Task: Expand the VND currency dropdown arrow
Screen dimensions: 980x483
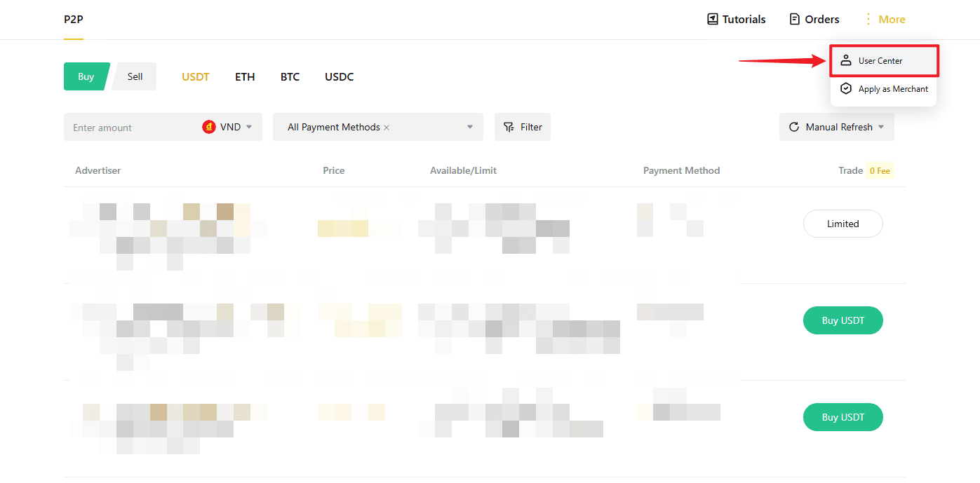Action: 249,128
